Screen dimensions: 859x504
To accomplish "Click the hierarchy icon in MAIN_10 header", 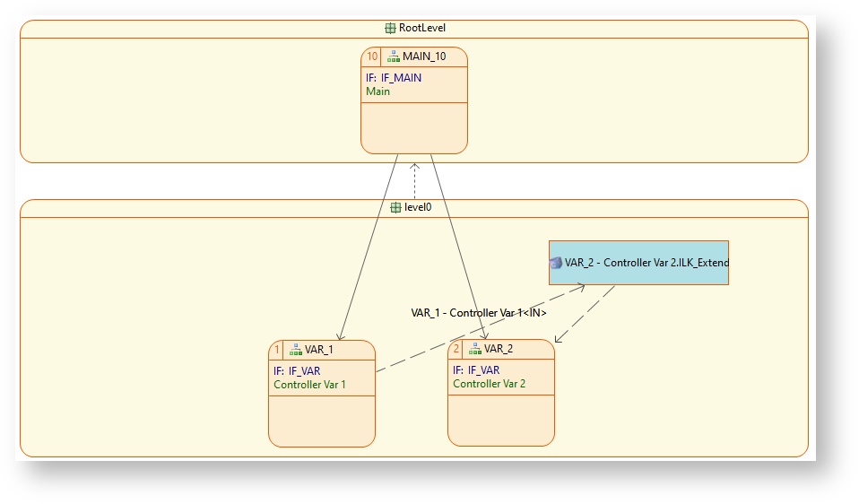I will [x=393, y=57].
